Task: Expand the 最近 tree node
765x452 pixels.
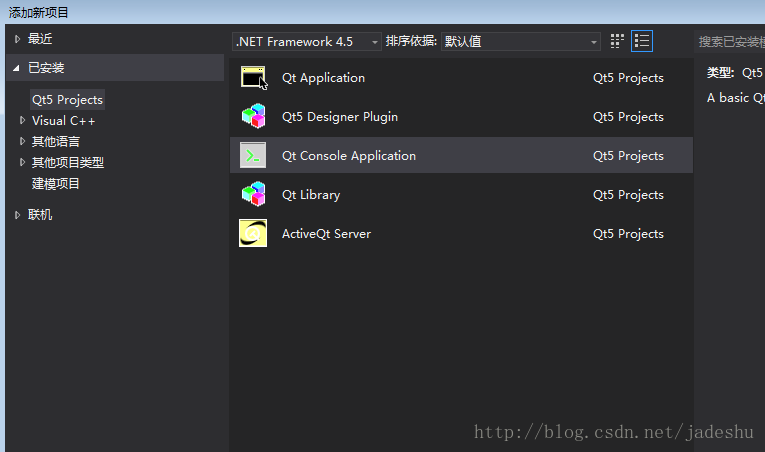Action: (x=17, y=39)
